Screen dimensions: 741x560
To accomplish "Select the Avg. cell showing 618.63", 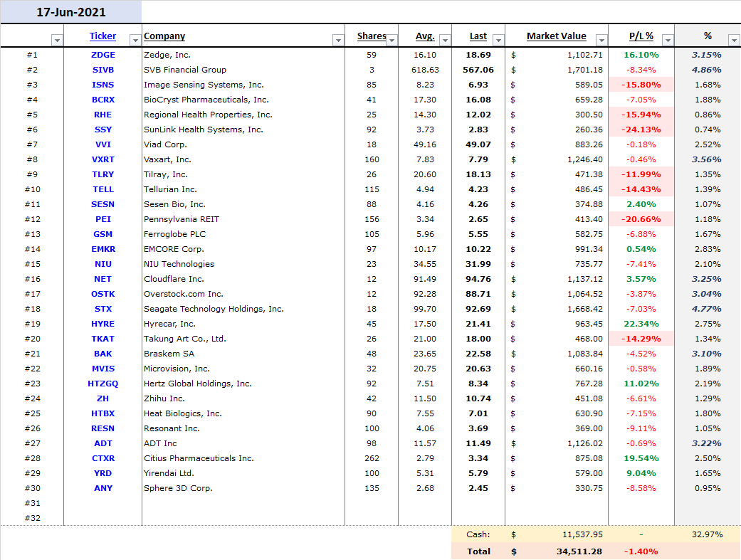I will [425, 70].
